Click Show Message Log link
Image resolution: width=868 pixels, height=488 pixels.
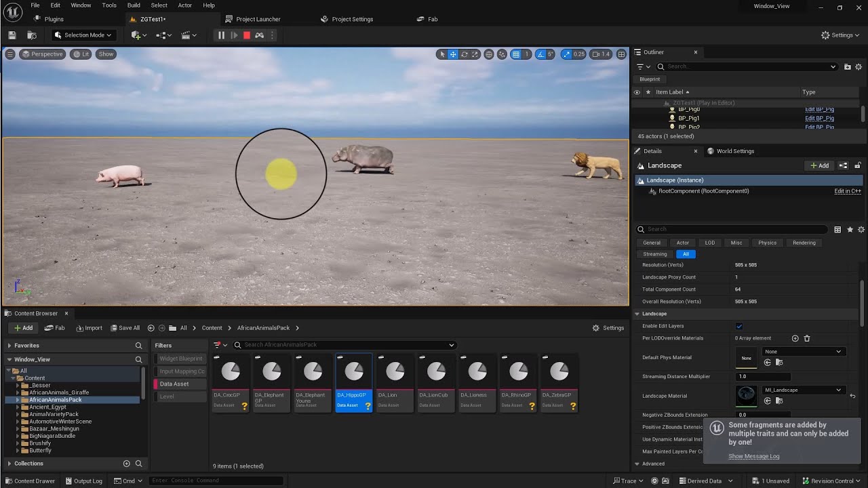point(753,456)
